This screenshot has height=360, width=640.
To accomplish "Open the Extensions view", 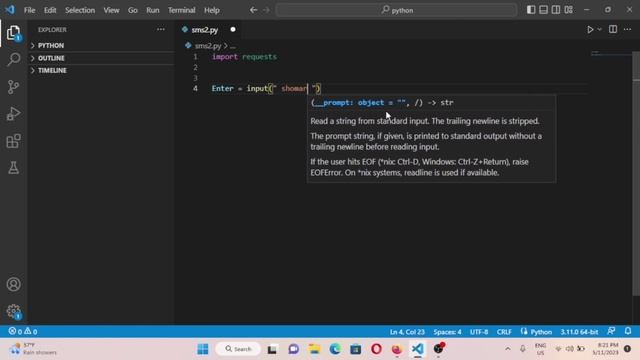I will point(13,141).
